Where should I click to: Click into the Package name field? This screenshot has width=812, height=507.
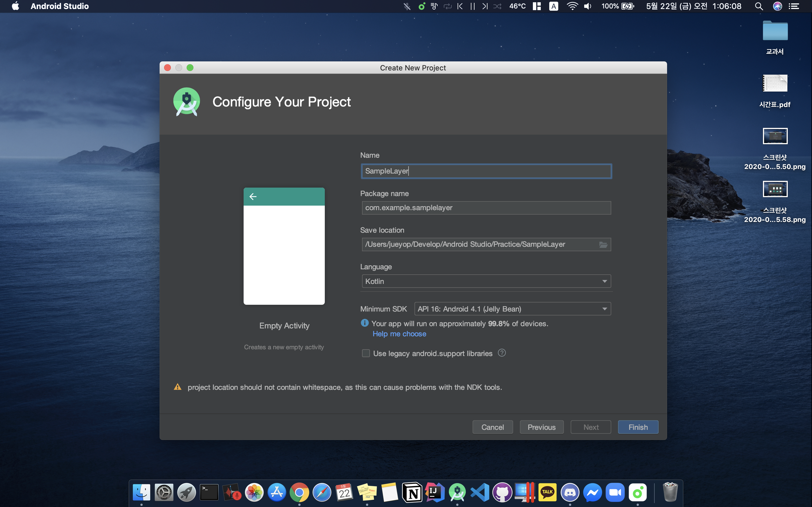486,208
